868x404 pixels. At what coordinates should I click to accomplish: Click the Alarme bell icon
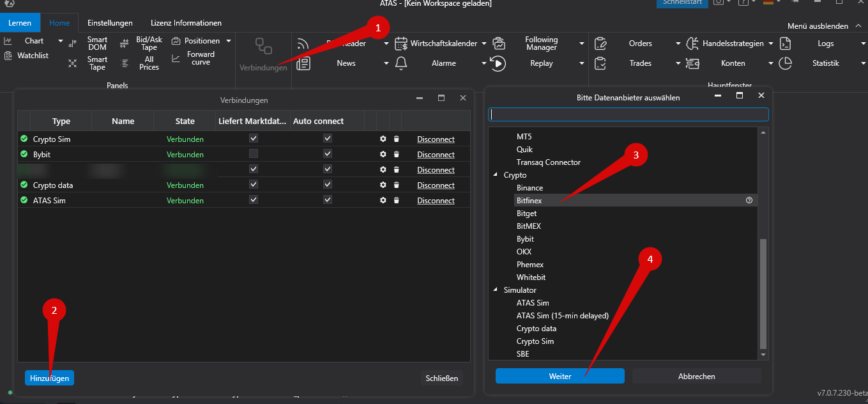401,63
